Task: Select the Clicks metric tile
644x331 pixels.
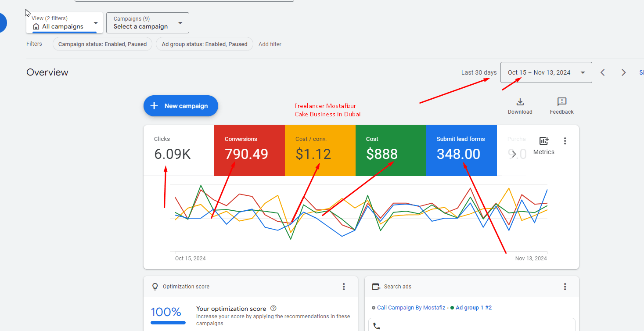Action: [x=179, y=150]
